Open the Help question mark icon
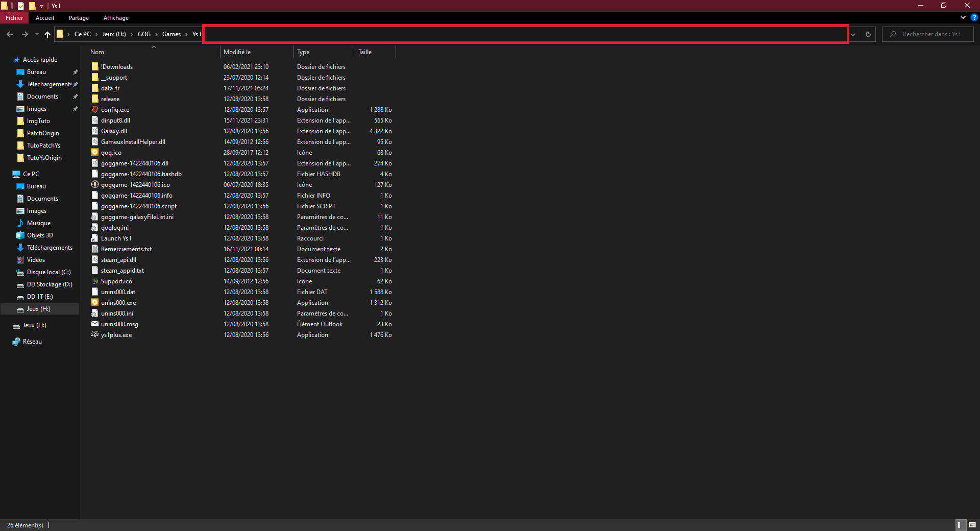The height and width of the screenshot is (531, 980). [974, 17]
